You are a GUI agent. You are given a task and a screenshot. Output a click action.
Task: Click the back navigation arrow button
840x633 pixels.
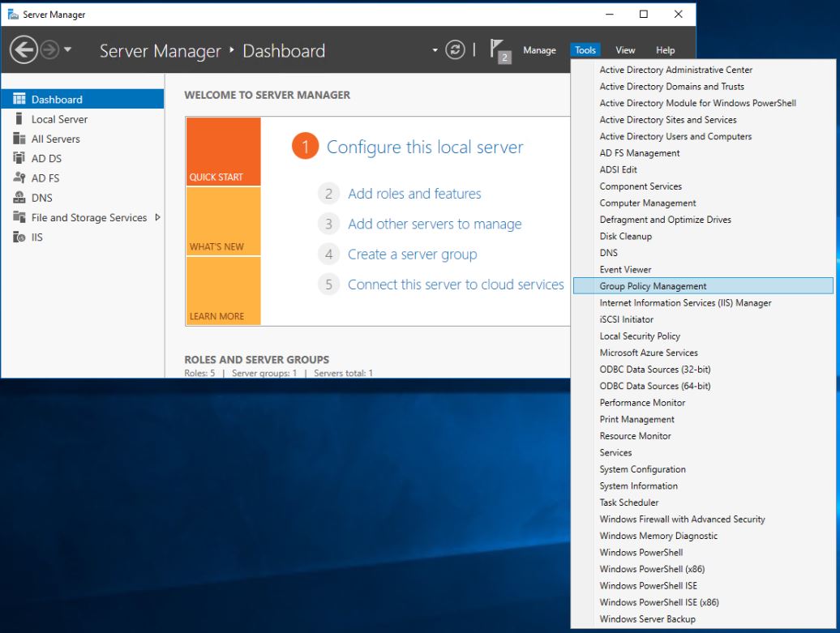click(x=24, y=50)
